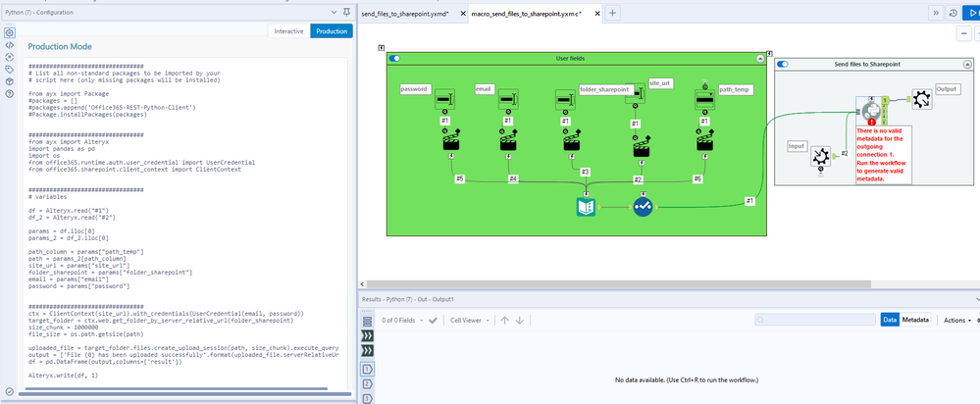The width and height of the screenshot is (980, 404).
Task: Select the Macro Output gear tool
Action: 921,100
